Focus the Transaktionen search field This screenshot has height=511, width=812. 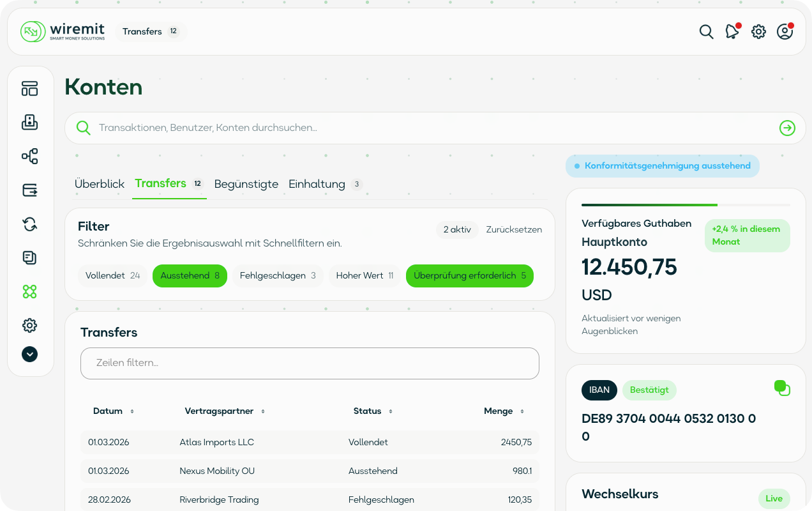pyautogui.click(x=434, y=128)
